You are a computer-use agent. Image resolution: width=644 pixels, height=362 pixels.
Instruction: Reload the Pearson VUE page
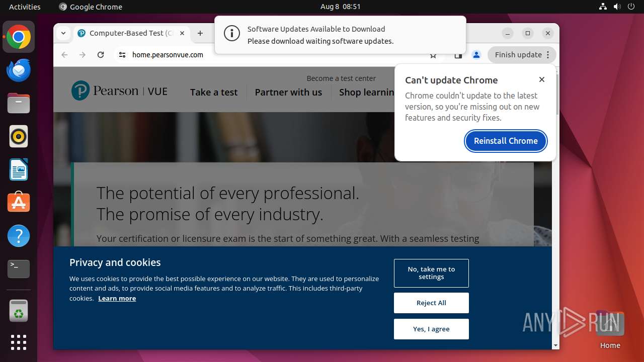point(101,55)
